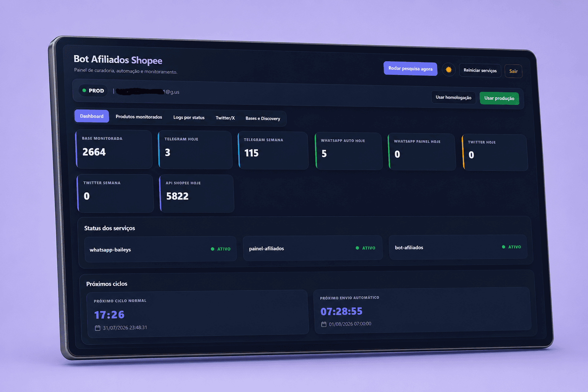Switch to Produtos monitorados tab
The width and height of the screenshot is (588, 392).
[139, 117]
